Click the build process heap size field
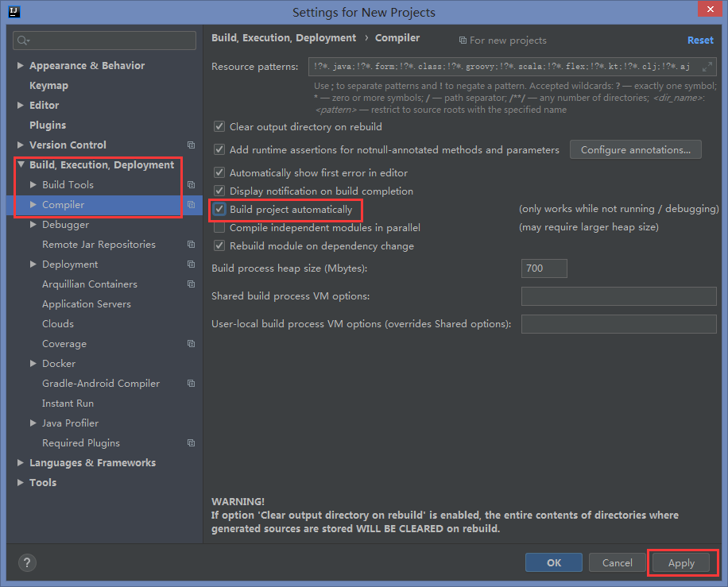 [x=544, y=268]
